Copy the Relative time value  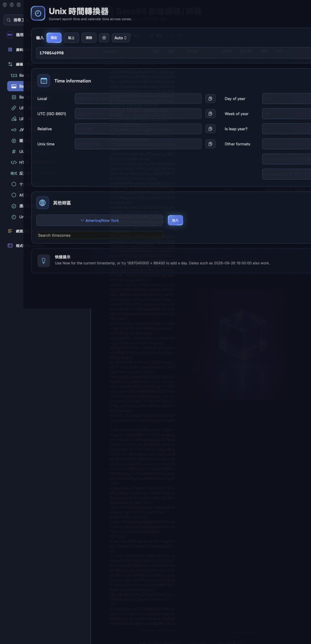[210, 129]
